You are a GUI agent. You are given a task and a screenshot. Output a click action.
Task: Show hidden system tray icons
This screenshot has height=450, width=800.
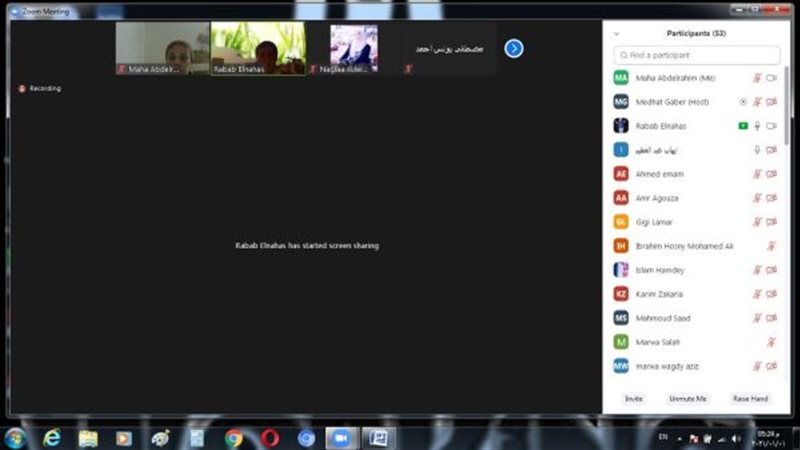(680, 438)
